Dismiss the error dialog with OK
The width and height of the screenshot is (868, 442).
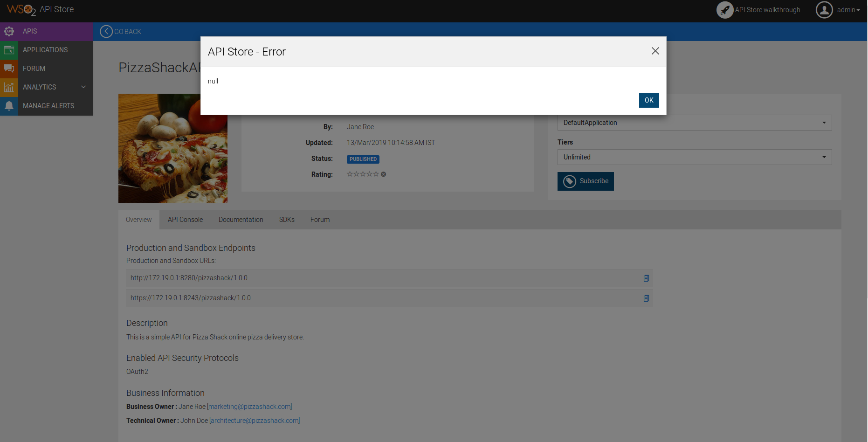coord(648,100)
